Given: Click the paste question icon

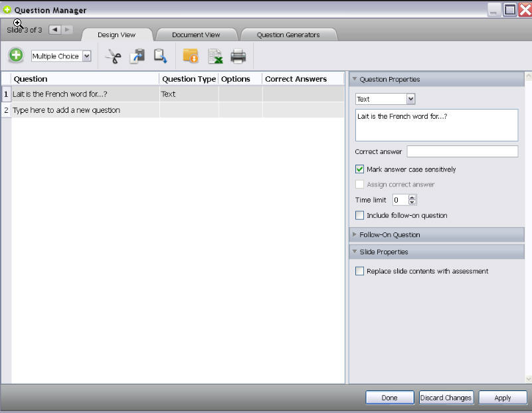Looking at the screenshot, I should click(160, 56).
